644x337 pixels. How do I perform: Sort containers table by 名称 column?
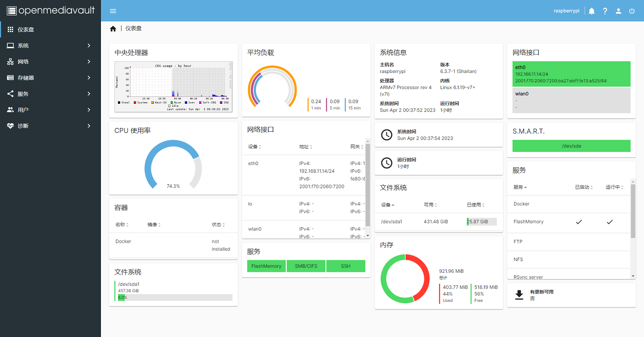click(x=122, y=225)
